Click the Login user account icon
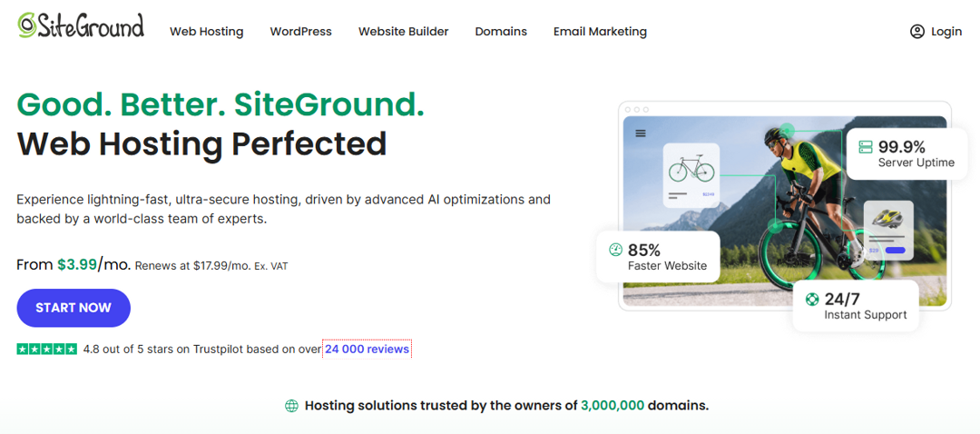Image resolution: width=980 pixels, height=434 pixels. [916, 32]
